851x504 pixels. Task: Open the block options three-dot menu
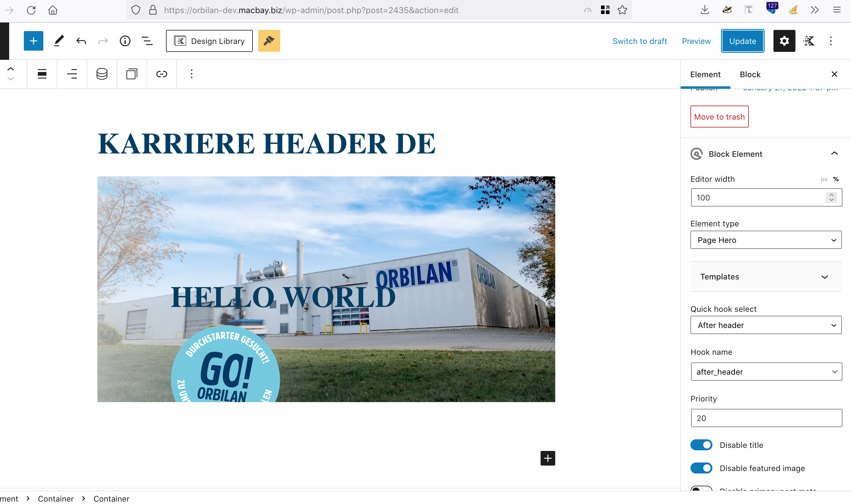[192, 74]
